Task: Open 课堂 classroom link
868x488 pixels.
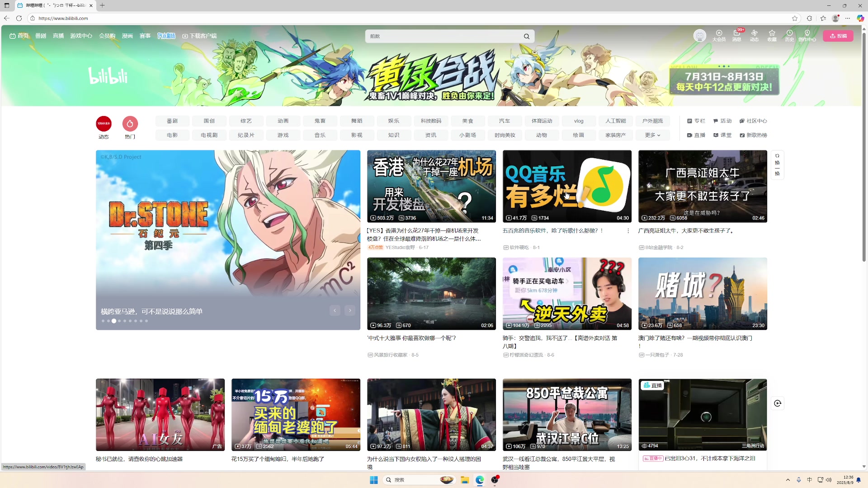Action: tap(722, 135)
